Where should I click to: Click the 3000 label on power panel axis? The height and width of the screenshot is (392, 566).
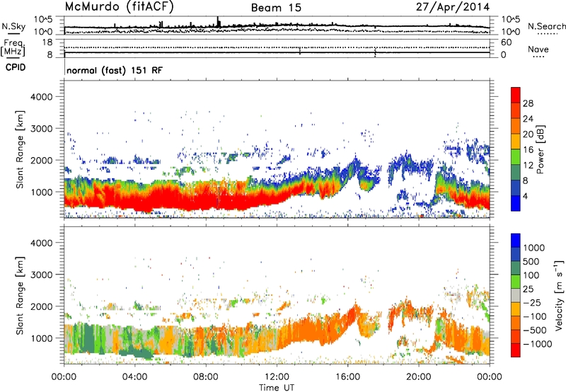(x=41, y=129)
